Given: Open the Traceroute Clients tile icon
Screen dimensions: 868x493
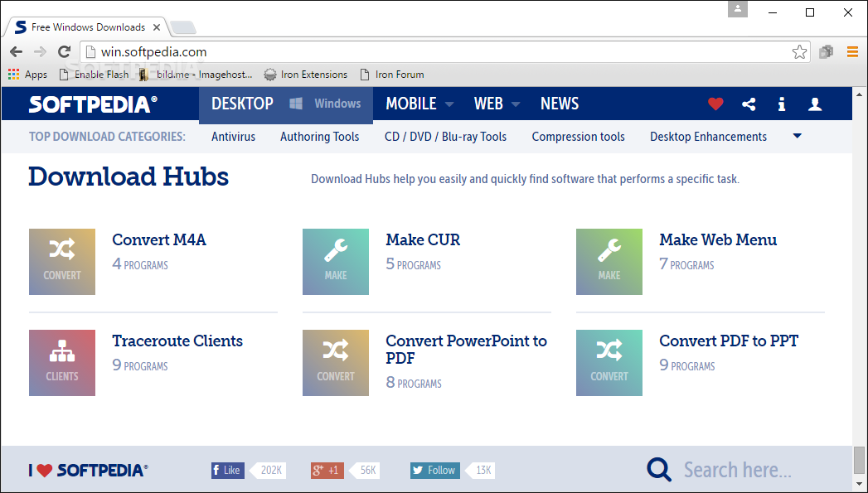Looking at the screenshot, I should [x=62, y=363].
